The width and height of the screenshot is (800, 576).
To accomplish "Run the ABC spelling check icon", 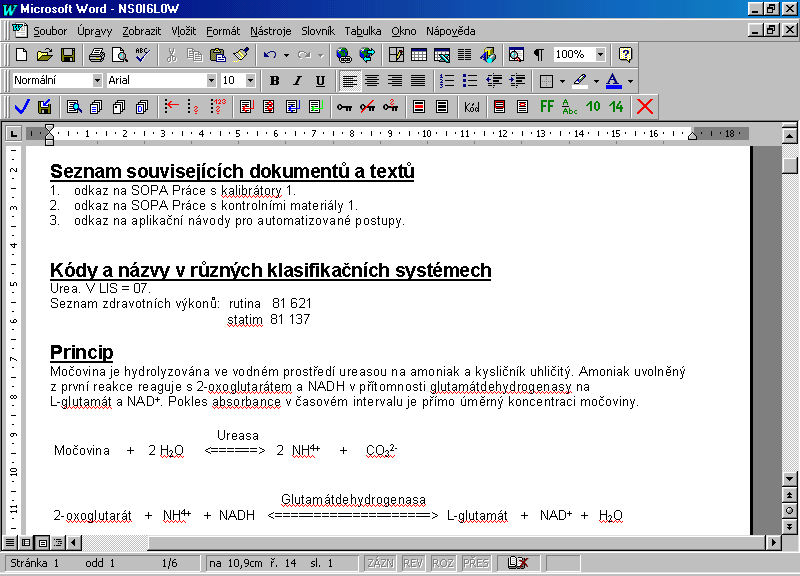I will pyautogui.click(x=142, y=55).
